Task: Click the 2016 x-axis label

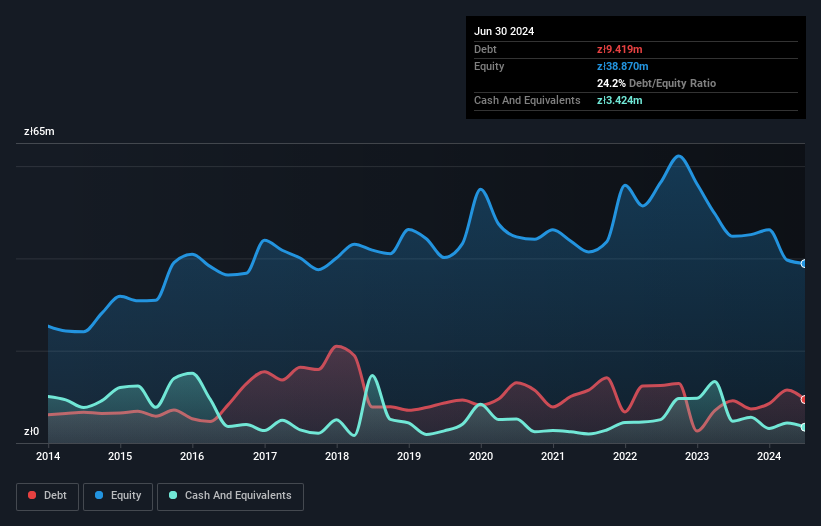Action: point(192,456)
